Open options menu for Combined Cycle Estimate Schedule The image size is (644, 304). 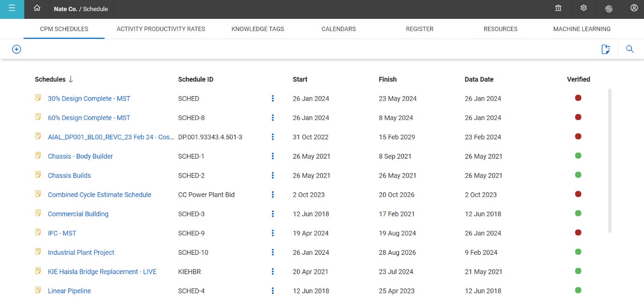point(273,195)
